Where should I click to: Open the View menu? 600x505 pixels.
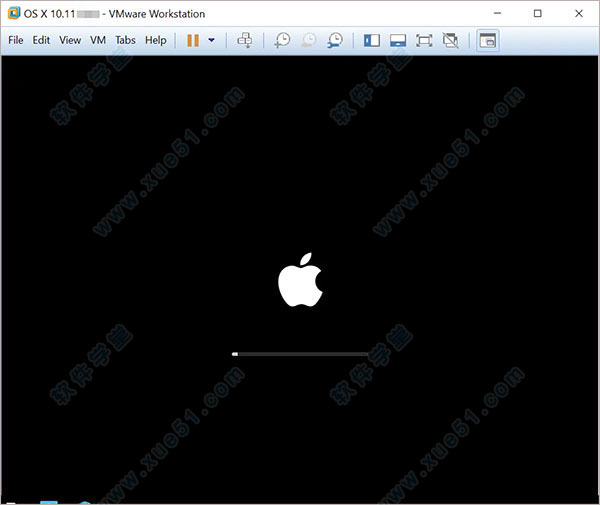click(x=70, y=40)
